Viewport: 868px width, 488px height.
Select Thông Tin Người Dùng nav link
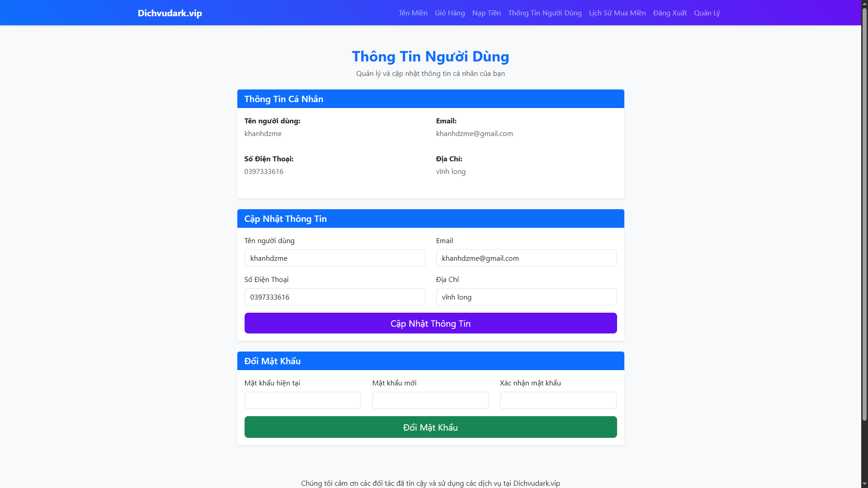pos(545,13)
